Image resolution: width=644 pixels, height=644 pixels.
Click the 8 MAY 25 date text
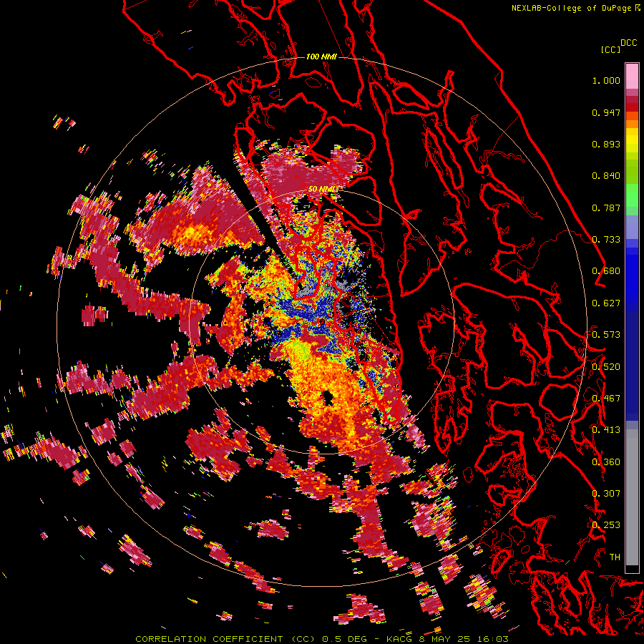446,639
